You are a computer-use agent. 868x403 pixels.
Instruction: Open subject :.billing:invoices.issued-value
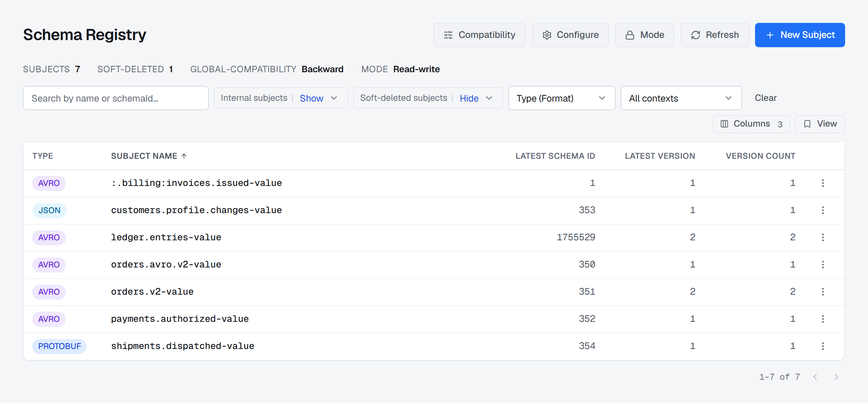tap(196, 183)
